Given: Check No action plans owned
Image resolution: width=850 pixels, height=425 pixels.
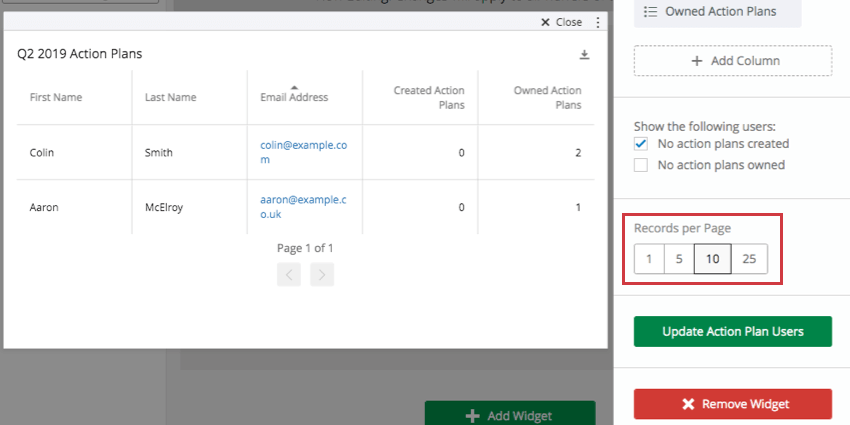Looking at the screenshot, I should 641,165.
